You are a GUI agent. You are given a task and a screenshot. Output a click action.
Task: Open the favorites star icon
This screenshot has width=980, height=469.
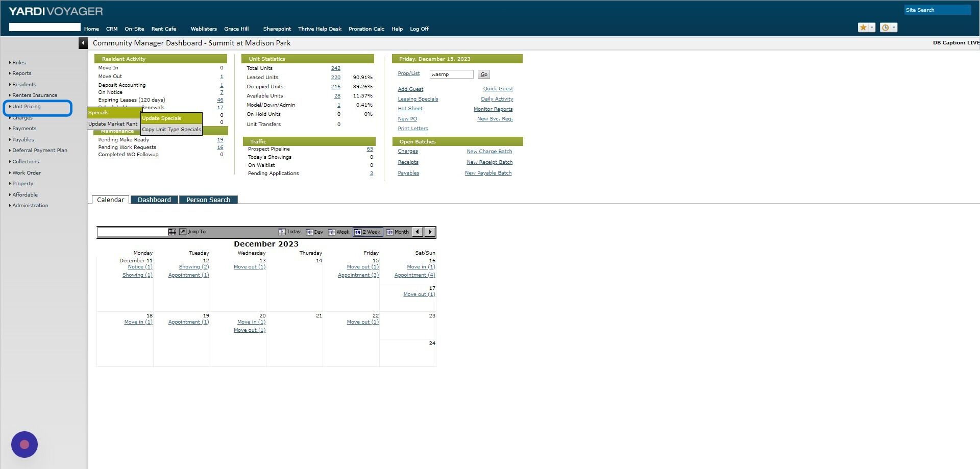point(863,27)
